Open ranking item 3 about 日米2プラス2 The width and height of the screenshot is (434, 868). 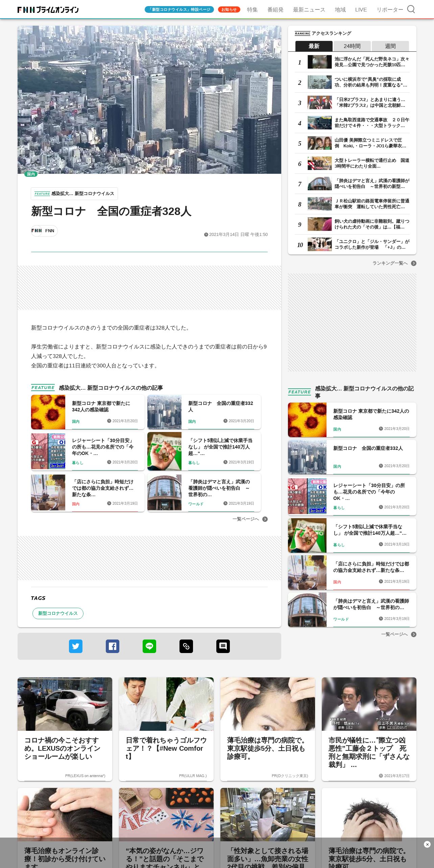click(x=352, y=103)
